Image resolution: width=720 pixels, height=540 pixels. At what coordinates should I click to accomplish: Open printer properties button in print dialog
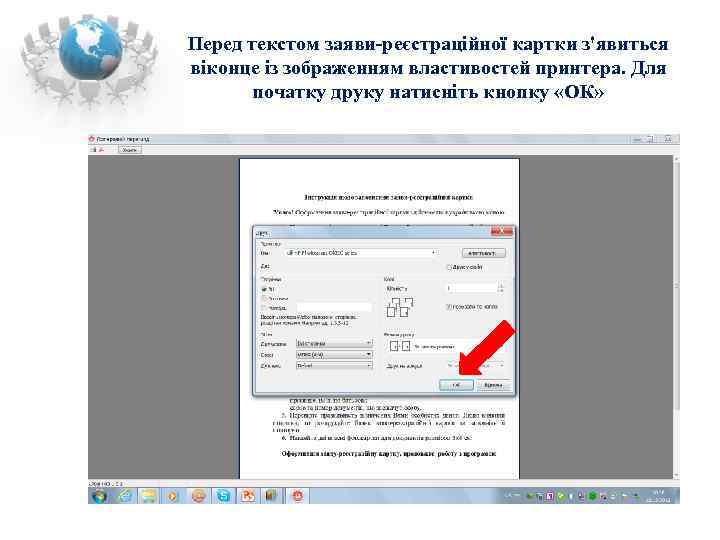point(484,253)
